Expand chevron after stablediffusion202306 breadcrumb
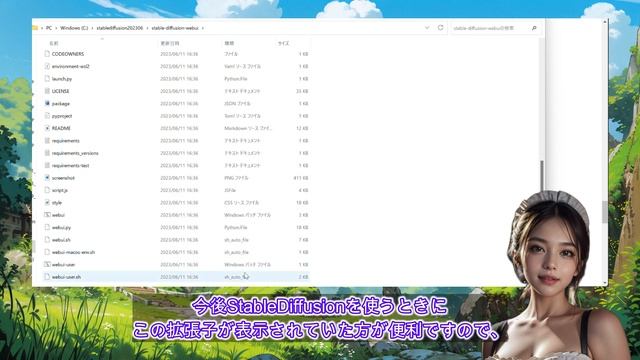 point(147,28)
